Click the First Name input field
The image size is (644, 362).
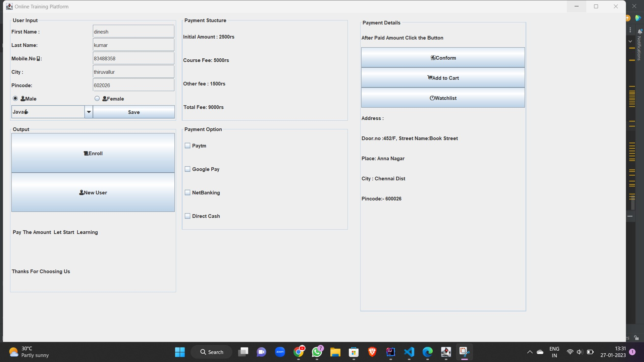(x=133, y=32)
